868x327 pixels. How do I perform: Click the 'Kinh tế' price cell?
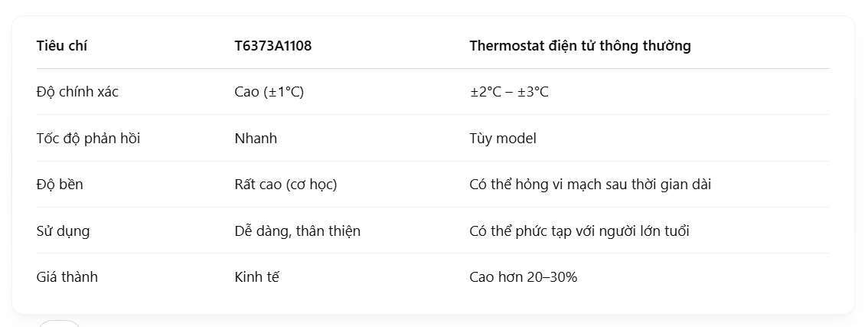(257, 276)
